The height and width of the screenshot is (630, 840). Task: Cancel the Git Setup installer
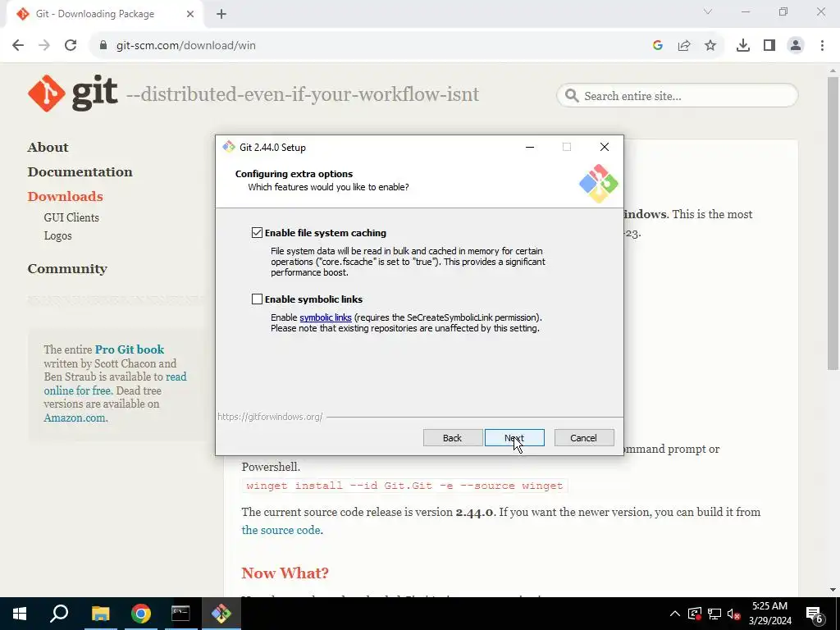tap(584, 438)
